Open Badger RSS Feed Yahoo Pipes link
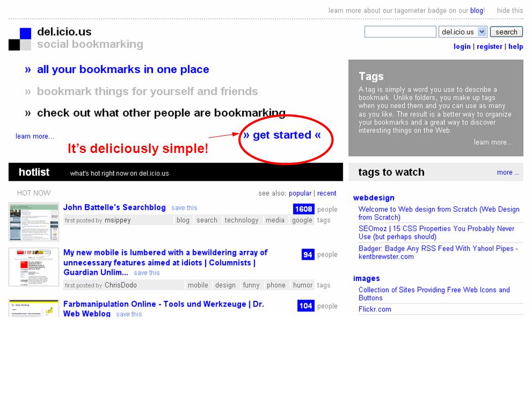 tap(438, 252)
